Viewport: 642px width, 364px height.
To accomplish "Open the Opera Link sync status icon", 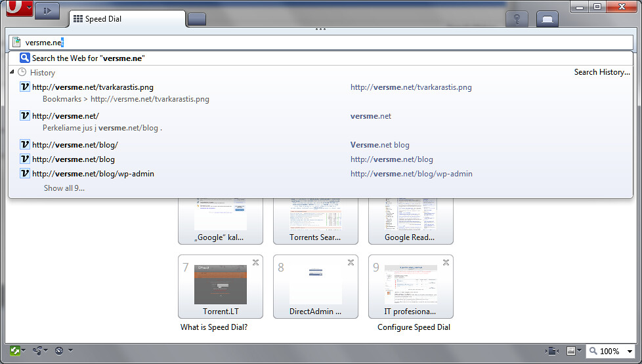I will 14,351.
